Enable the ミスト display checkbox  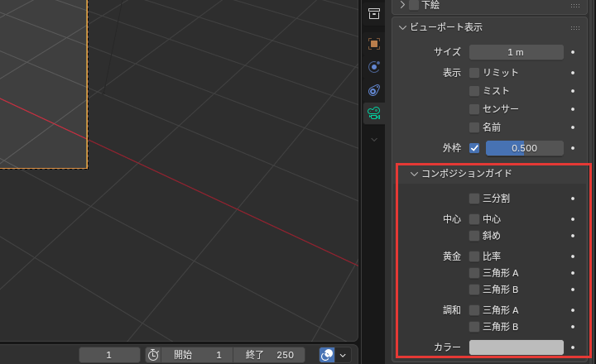click(x=474, y=91)
